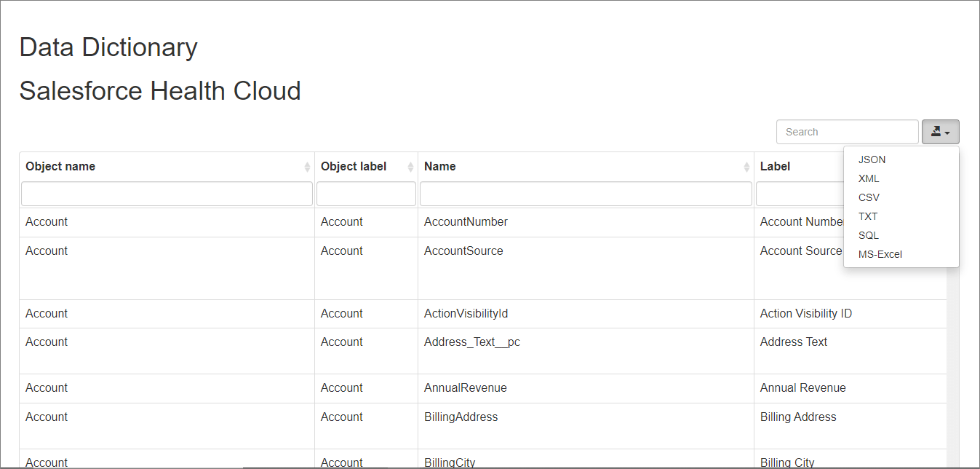Select the Annual Revenue label cell
This screenshot has width=980, height=469.
(850, 388)
